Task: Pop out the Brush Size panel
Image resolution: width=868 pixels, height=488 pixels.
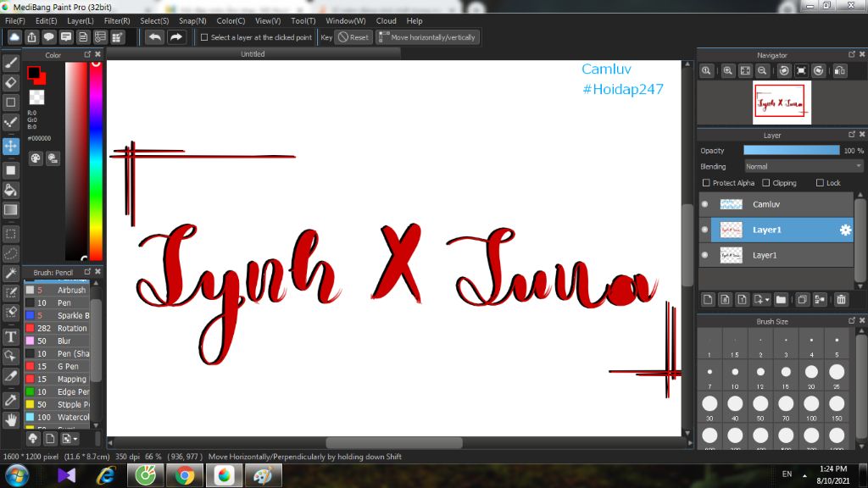Action: point(851,320)
